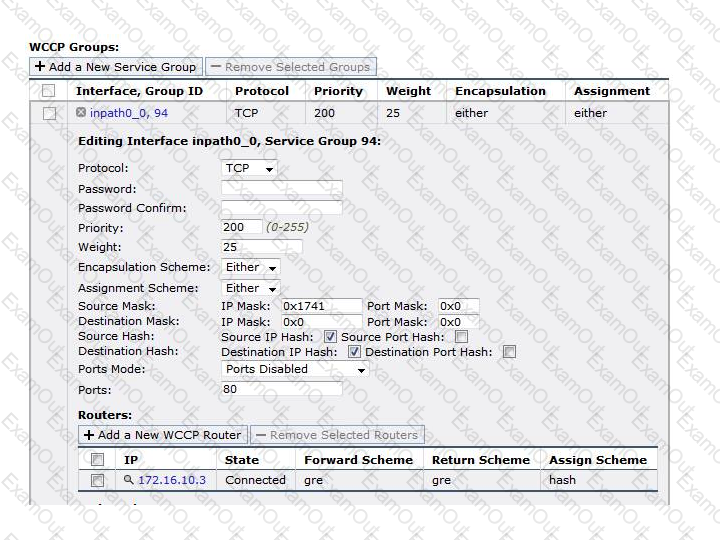Click Destination Port Mask field
Viewport: 720px width, 540px height.
coord(459,322)
